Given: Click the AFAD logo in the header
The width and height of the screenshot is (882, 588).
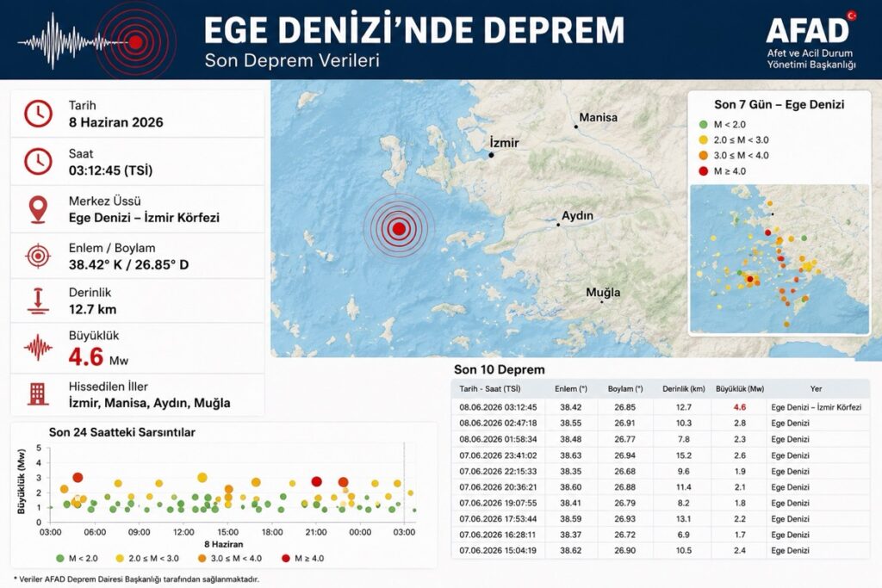Looking at the screenshot, I should (811, 40).
